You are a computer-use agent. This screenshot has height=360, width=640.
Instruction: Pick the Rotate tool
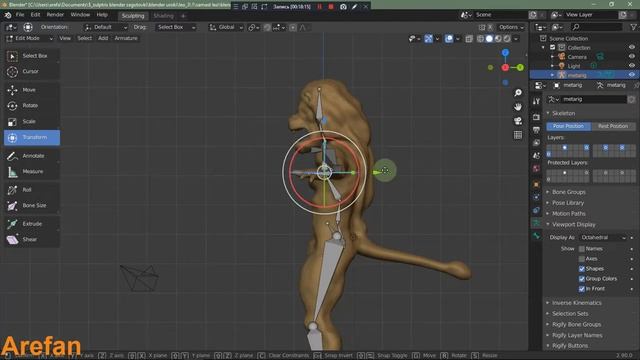tap(32, 106)
